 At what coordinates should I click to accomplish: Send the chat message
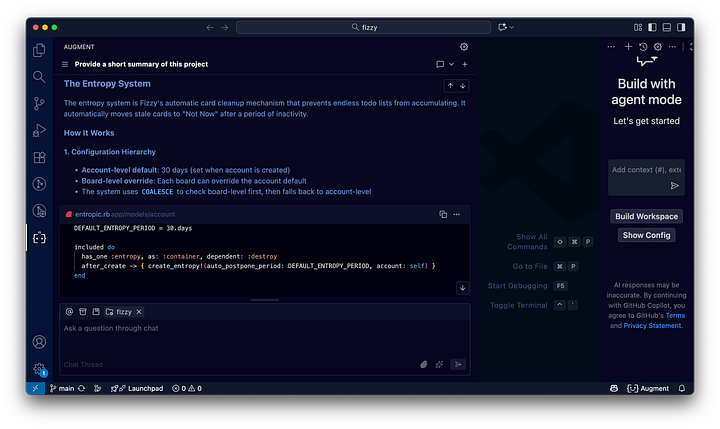458,364
